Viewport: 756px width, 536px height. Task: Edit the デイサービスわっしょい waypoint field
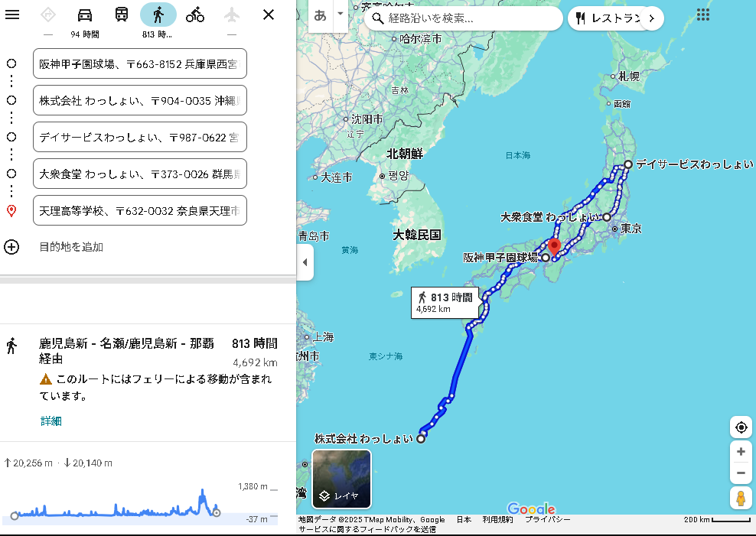[140, 137]
